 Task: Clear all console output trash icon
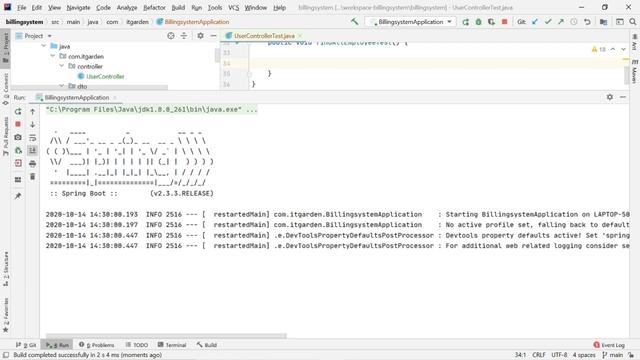coord(33,177)
